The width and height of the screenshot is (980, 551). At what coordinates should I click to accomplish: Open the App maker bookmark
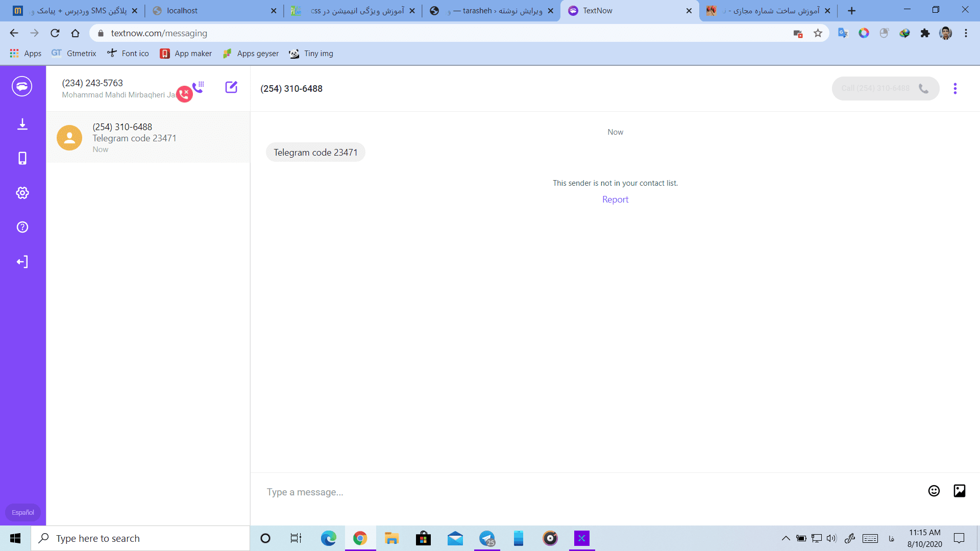tap(186, 53)
